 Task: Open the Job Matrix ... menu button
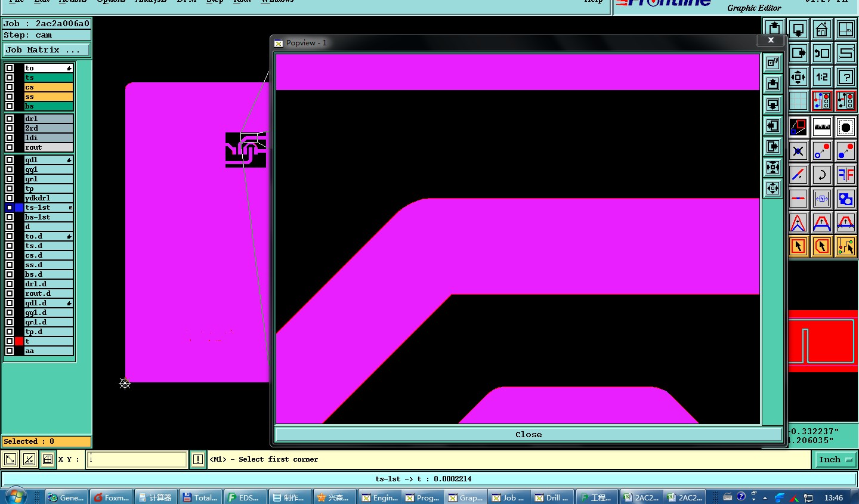pos(46,50)
